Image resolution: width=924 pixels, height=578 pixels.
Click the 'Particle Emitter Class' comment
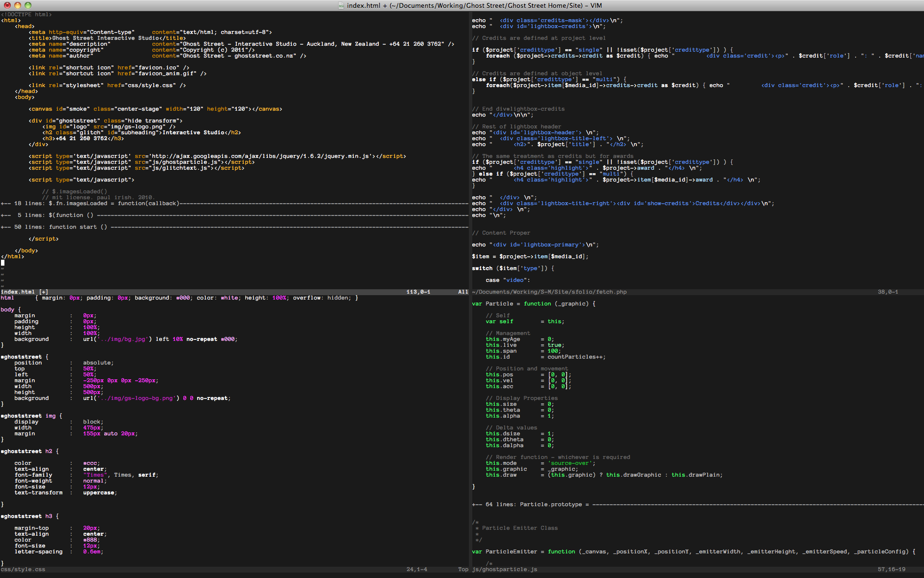pos(520,528)
